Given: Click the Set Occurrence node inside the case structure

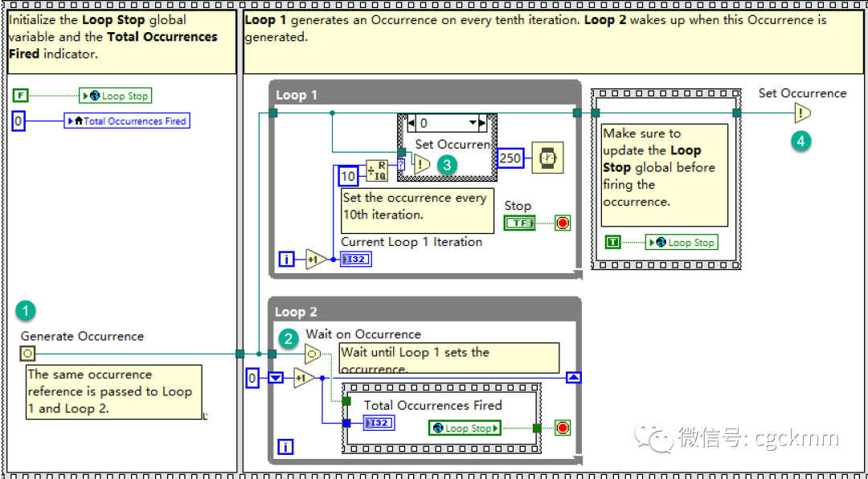Looking at the screenshot, I should [x=421, y=164].
